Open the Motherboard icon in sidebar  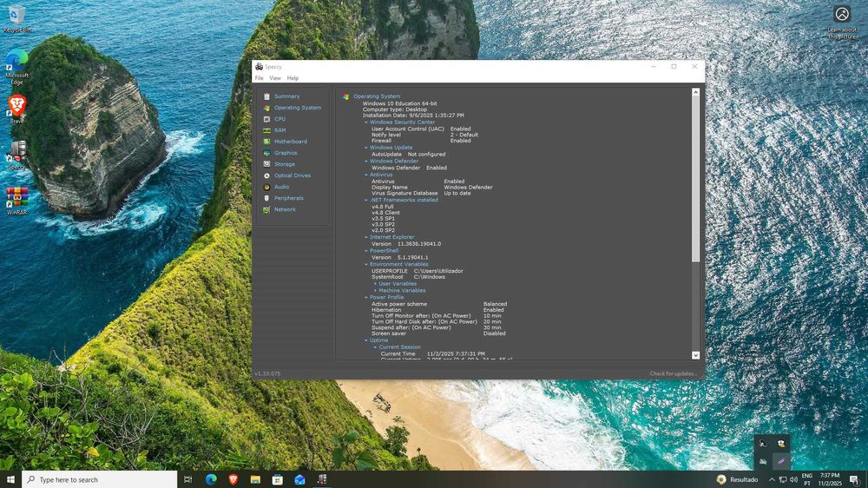click(266, 142)
